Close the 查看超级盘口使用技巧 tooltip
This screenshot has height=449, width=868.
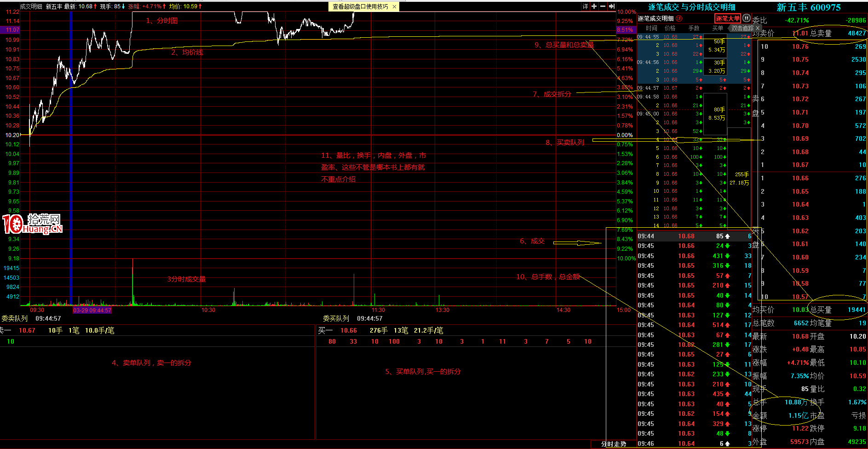[x=394, y=6]
